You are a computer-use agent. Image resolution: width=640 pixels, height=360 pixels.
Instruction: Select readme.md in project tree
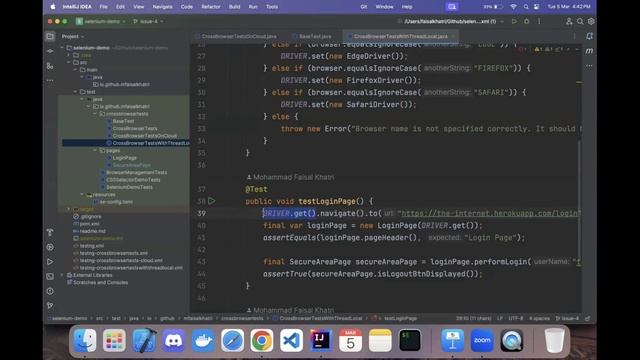[93, 231]
